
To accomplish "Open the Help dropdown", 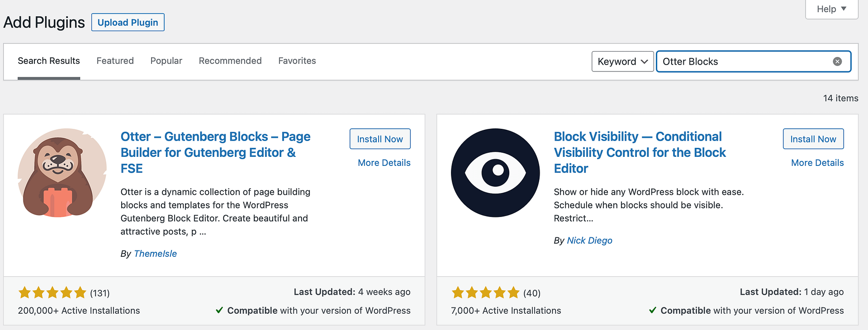I will [831, 9].
